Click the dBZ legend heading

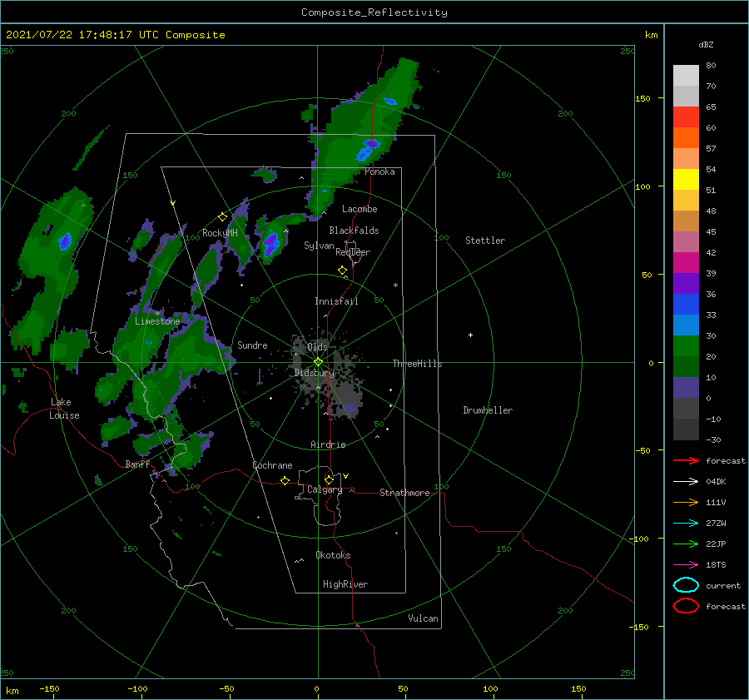click(706, 44)
